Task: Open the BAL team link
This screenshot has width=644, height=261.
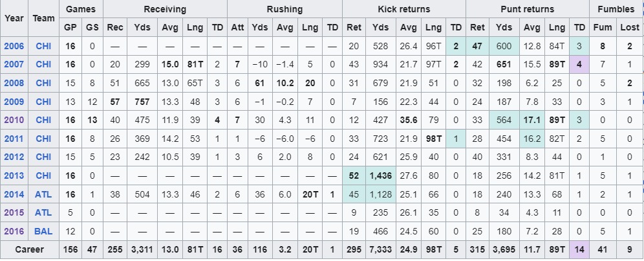Action: pyautogui.click(x=43, y=231)
